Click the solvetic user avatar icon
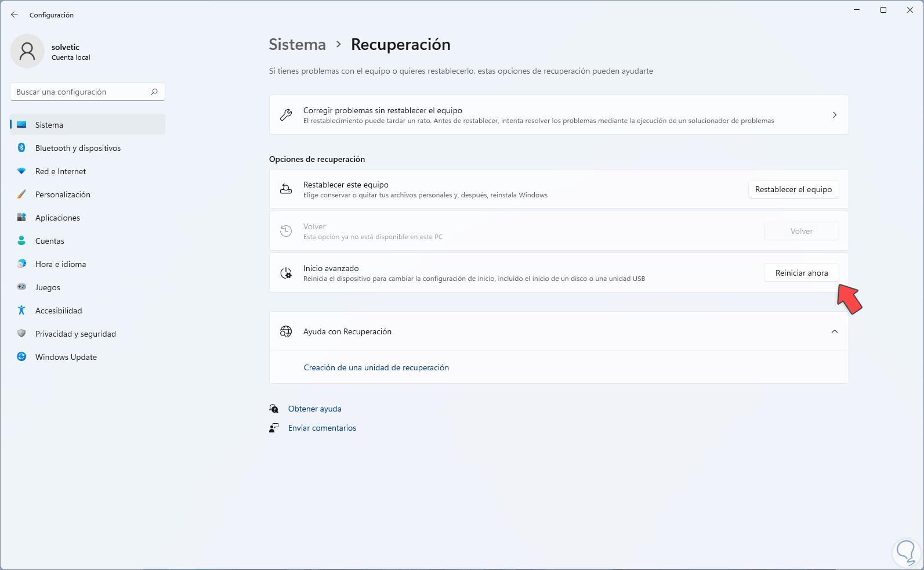924x570 pixels. (27, 51)
